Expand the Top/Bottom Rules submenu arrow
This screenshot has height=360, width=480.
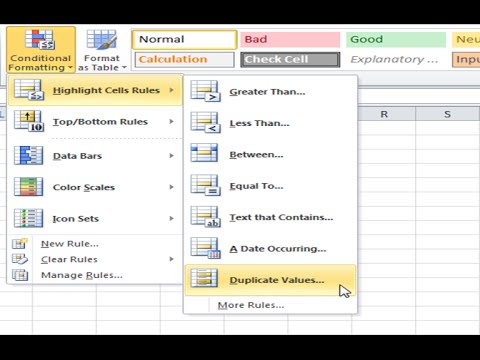click(171, 121)
